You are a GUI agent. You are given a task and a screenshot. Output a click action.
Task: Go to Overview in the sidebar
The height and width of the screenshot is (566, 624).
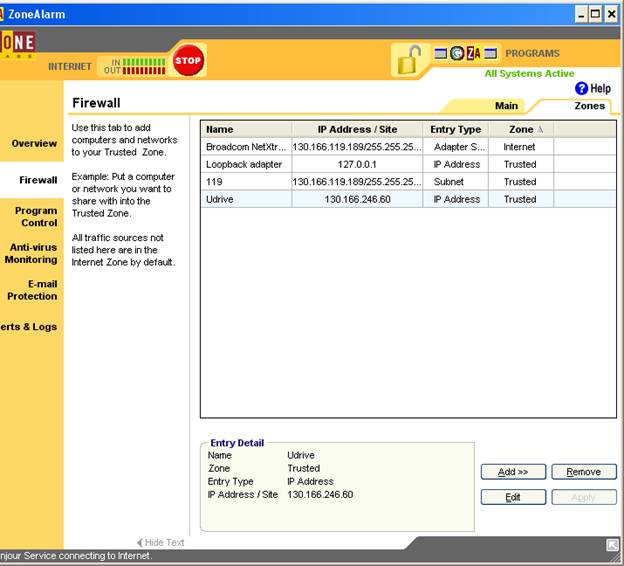pos(34,143)
